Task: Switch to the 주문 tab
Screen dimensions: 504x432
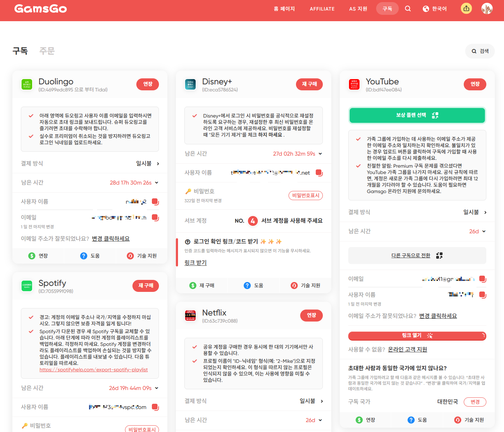Action: click(x=47, y=51)
